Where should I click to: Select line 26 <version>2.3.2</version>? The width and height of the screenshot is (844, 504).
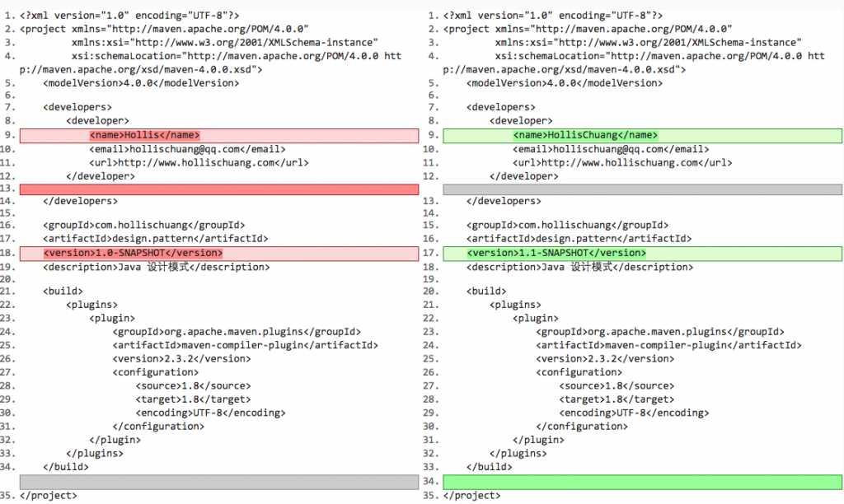tap(182, 359)
